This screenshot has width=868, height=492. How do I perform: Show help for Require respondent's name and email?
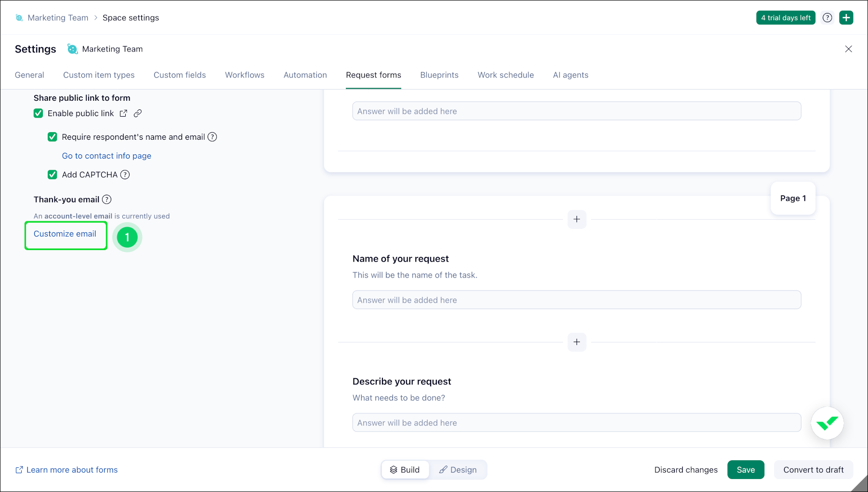[212, 137]
